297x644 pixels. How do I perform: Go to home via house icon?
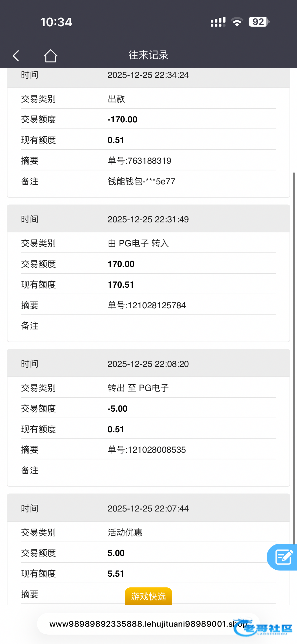pos(51,56)
